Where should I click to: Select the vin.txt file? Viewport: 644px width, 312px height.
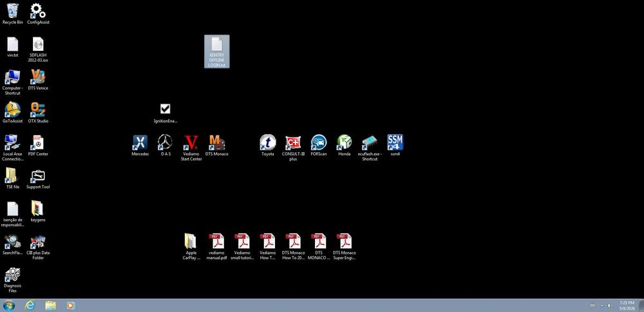[x=13, y=44]
